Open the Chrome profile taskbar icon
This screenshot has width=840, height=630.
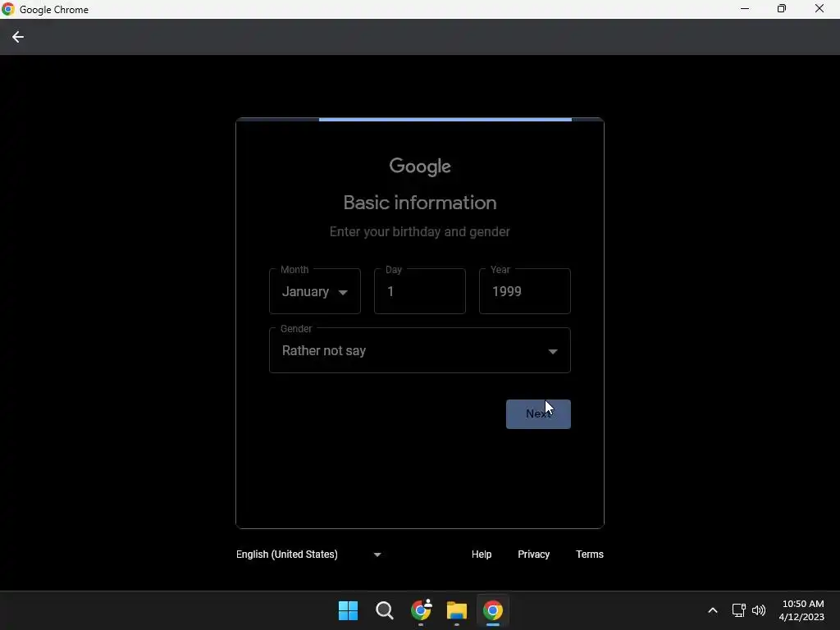coord(421,610)
